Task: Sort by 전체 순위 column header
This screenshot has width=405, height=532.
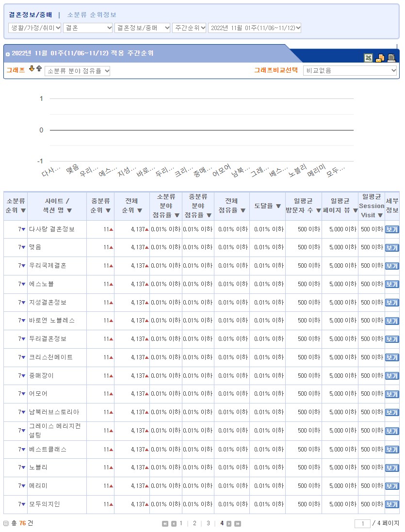Action: [x=131, y=206]
